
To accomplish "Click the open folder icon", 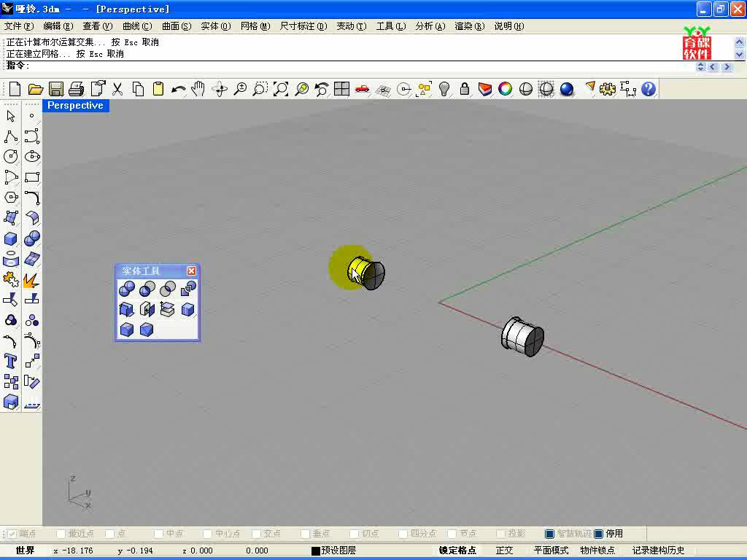I will pos(35,89).
